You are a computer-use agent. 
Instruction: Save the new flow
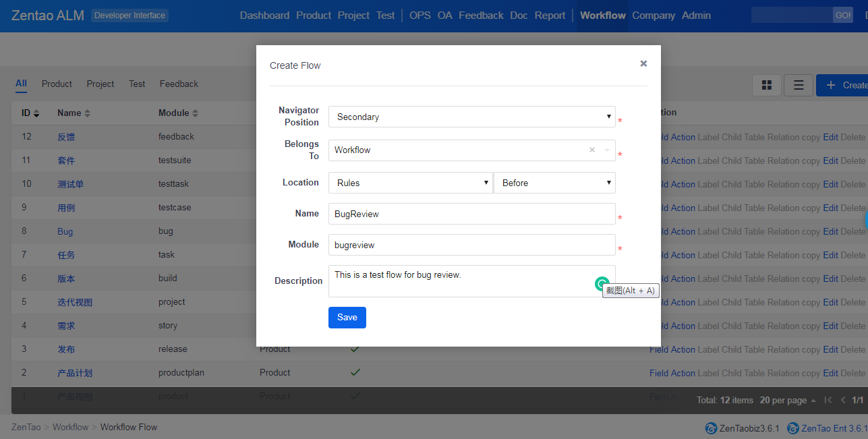pyautogui.click(x=347, y=318)
